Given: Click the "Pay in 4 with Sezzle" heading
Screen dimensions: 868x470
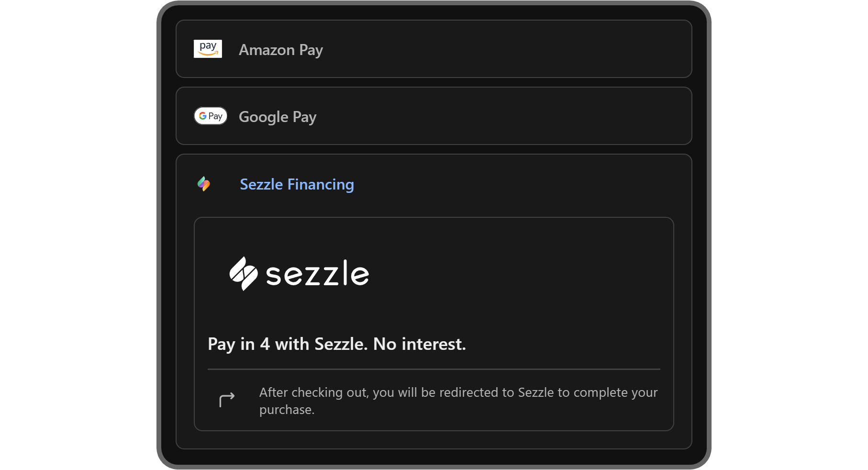Looking at the screenshot, I should point(287,344).
